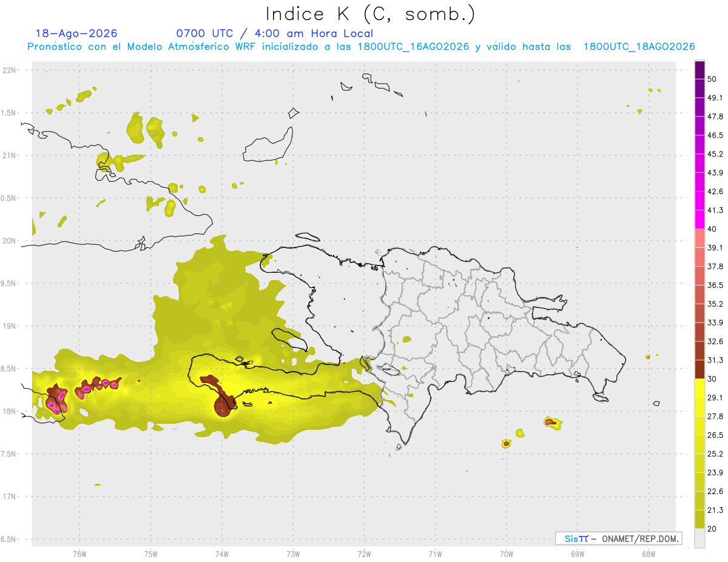Click the '45.2' color scale label
728x562 pixels.
tap(715, 154)
